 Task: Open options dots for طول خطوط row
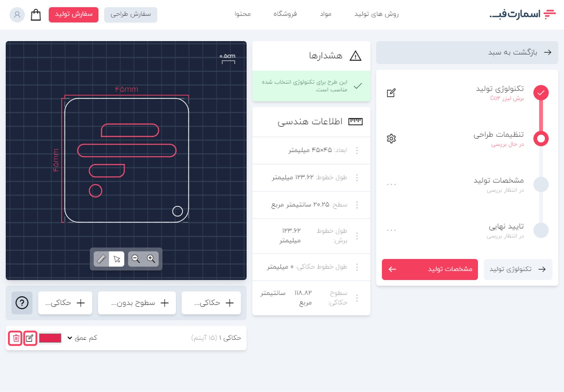pyautogui.click(x=357, y=178)
